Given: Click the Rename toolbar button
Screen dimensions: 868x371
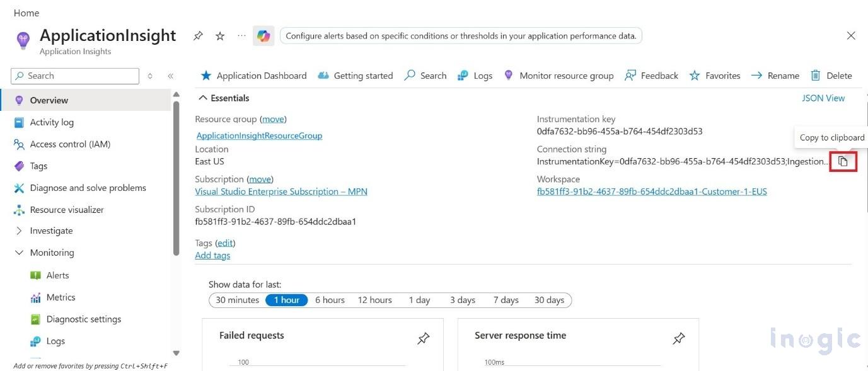Looking at the screenshot, I should click(775, 76).
